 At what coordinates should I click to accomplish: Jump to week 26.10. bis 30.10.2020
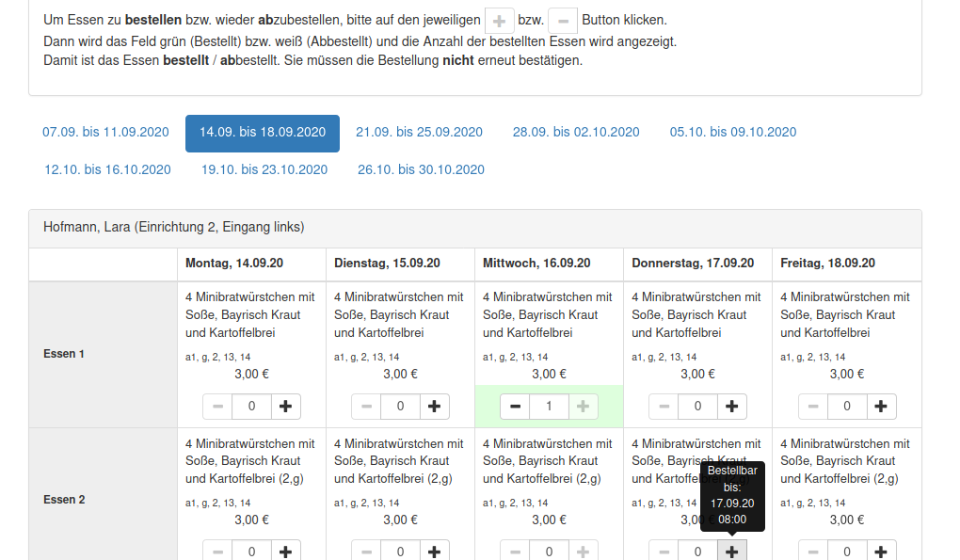[x=421, y=170]
